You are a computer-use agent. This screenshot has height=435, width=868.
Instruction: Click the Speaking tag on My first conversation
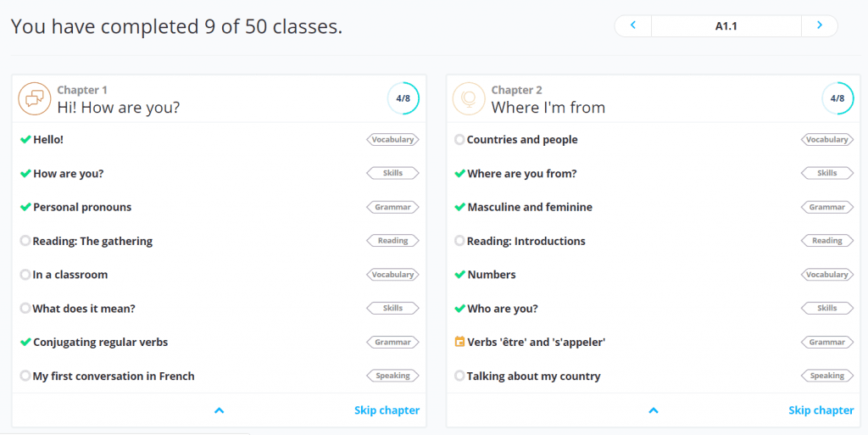click(x=393, y=376)
